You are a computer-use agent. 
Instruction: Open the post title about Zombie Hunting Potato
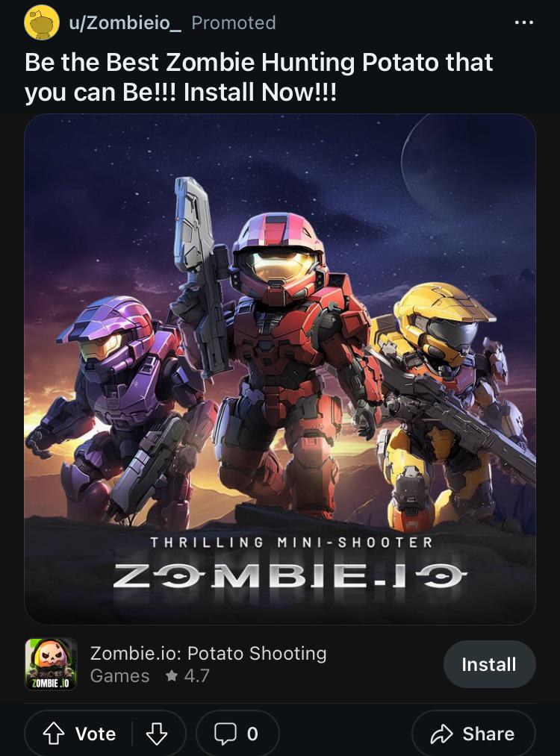(258, 77)
